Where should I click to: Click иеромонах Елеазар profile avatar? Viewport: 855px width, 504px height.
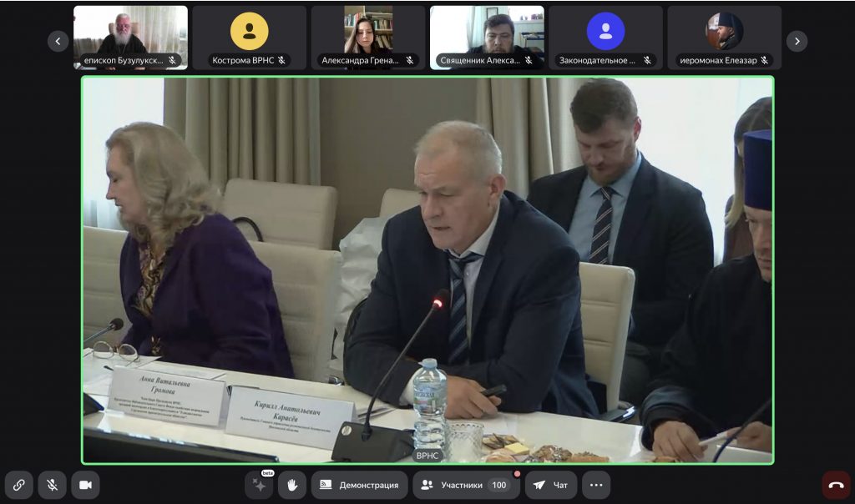(x=724, y=32)
